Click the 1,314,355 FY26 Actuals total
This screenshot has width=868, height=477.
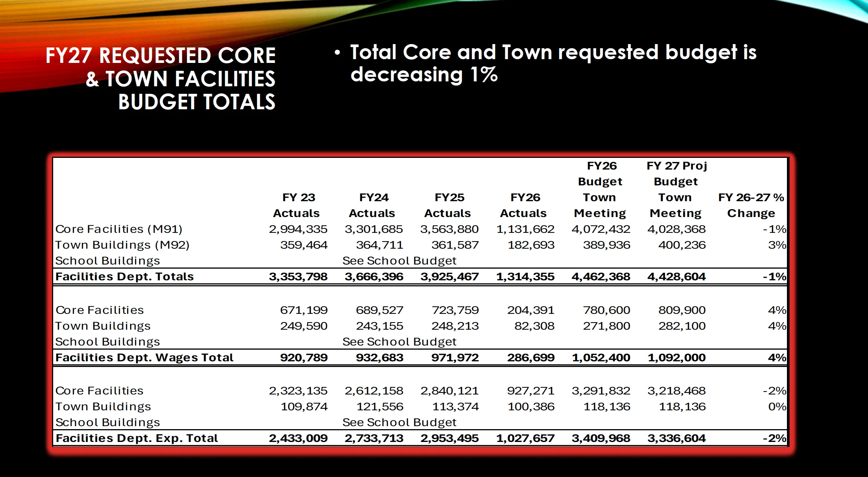coord(525,277)
